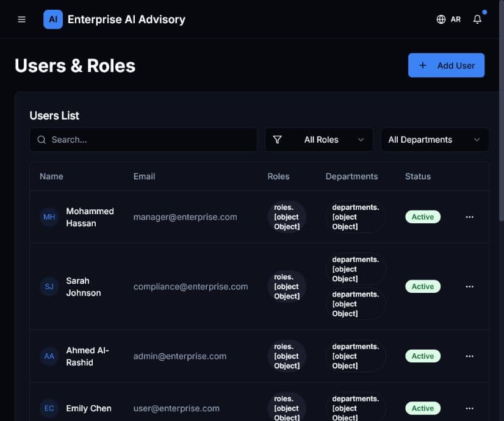Image resolution: width=504 pixels, height=421 pixels.
Task: Click the Users & Roles page title
Action: click(x=75, y=65)
